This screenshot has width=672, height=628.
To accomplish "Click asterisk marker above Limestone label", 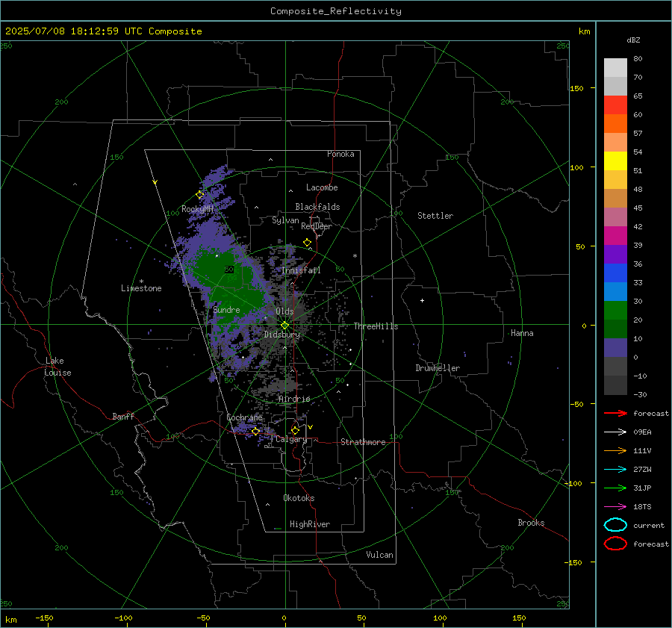I will (141, 282).
